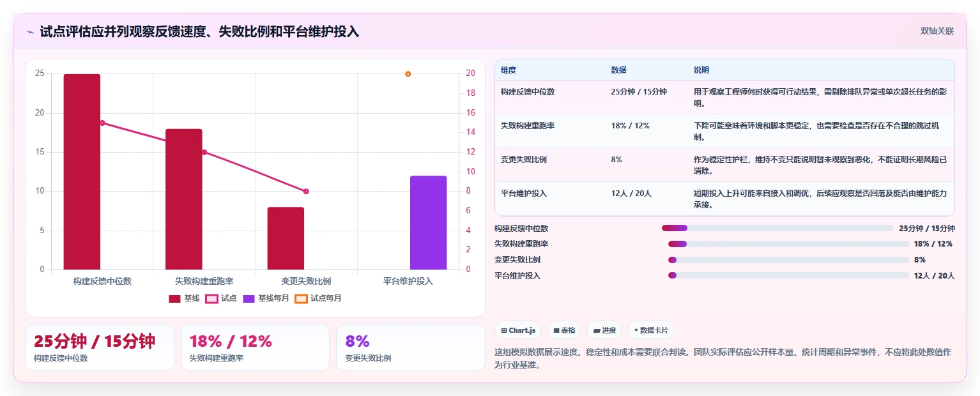Open the purple 8% stat card
The width and height of the screenshot is (980, 396).
click(411, 347)
